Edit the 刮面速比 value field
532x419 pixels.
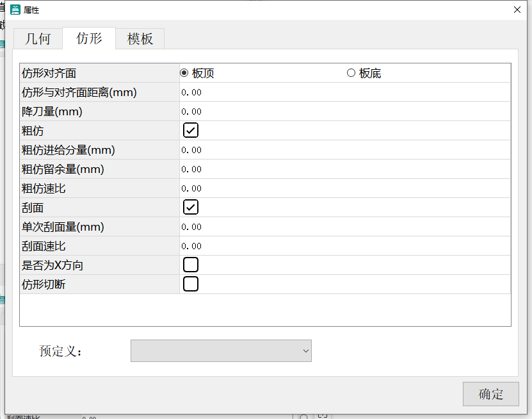click(x=288, y=245)
